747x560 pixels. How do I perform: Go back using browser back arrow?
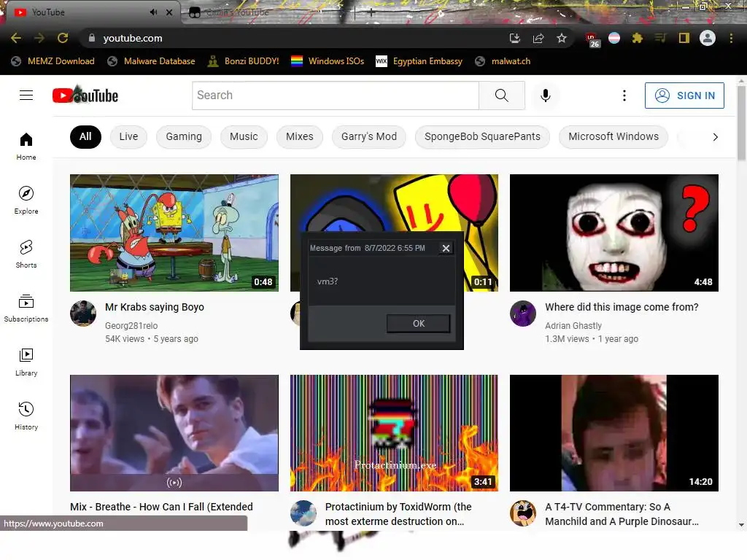point(16,38)
